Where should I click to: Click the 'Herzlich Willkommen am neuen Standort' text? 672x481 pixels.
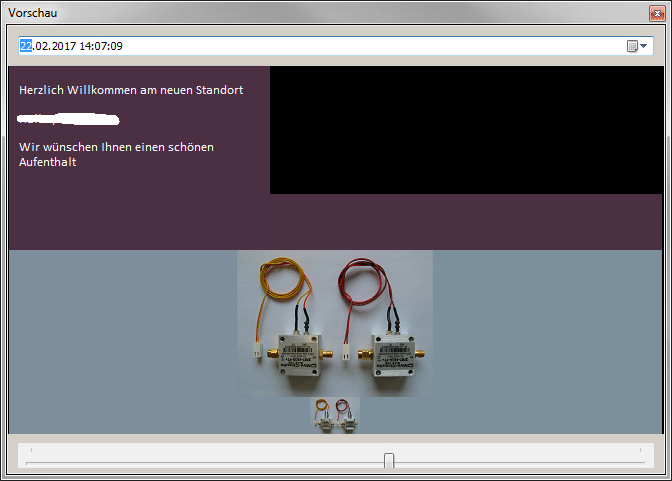[x=131, y=90]
